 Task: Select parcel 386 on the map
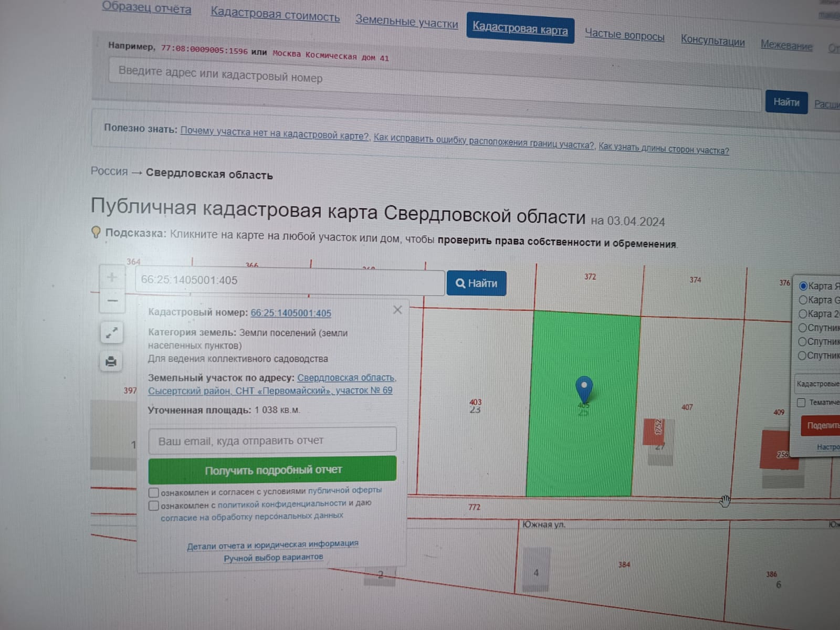tap(771, 574)
